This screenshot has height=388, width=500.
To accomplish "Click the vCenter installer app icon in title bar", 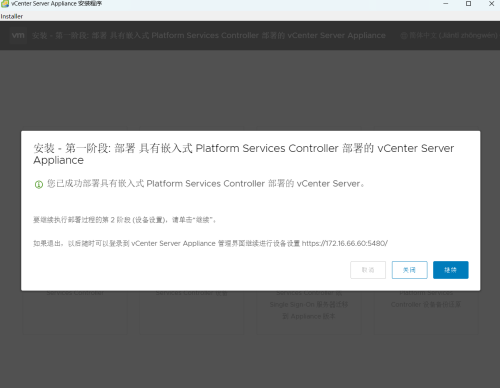I will tap(5, 4).
